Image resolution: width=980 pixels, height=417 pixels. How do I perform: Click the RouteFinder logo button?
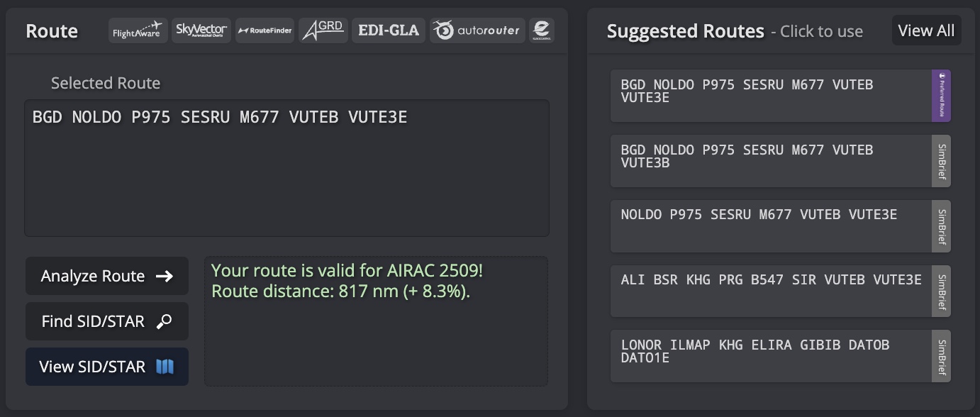pos(265,30)
